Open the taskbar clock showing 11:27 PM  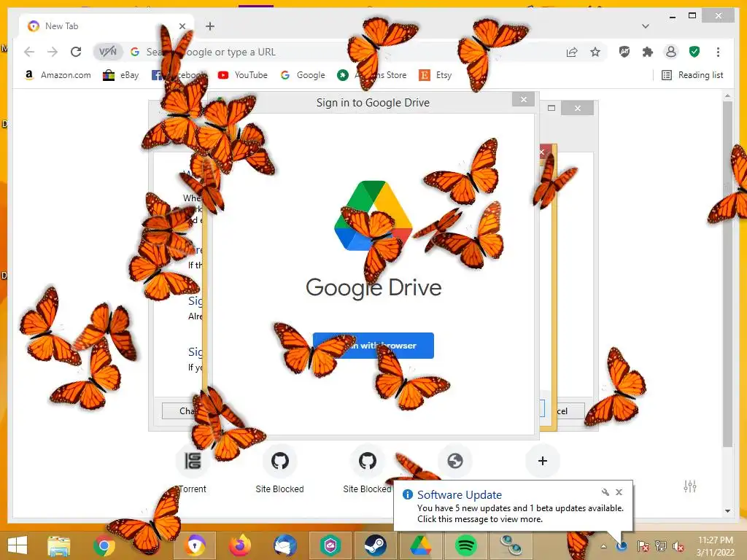pos(715,545)
